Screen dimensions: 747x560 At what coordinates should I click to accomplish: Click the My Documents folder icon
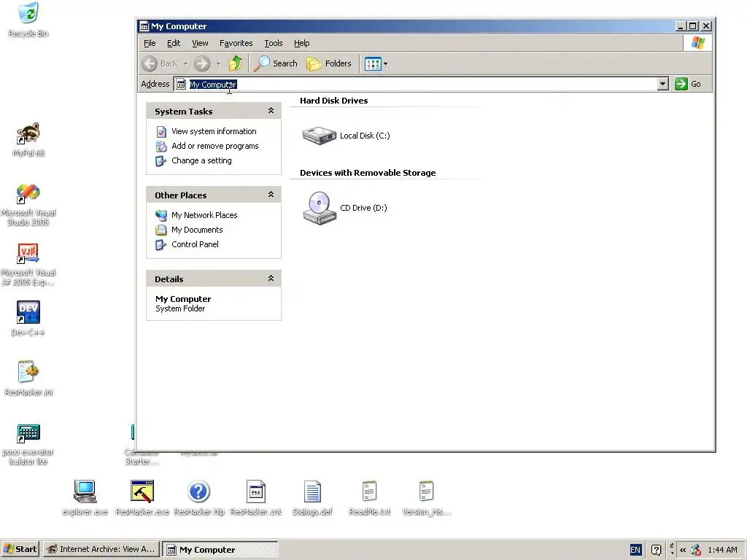click(x=161, y=230)
